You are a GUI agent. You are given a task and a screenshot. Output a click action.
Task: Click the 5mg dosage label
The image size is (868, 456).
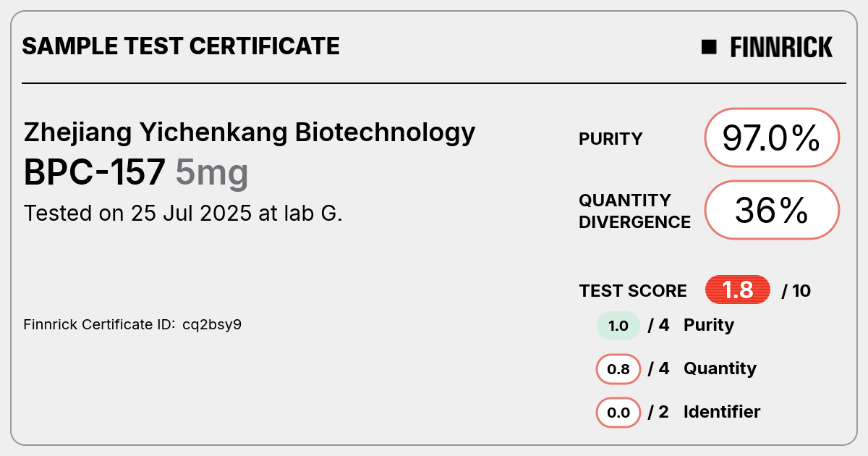click(x=212, y=173)
